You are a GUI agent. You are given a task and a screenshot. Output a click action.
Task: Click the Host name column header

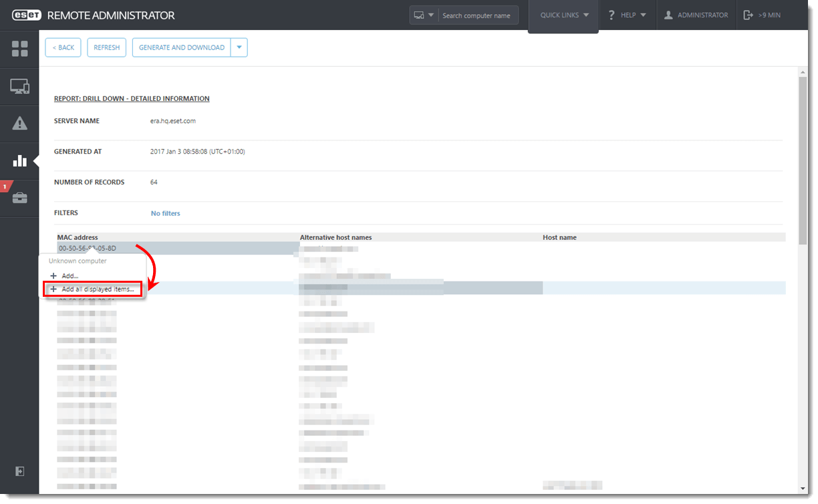560,237
